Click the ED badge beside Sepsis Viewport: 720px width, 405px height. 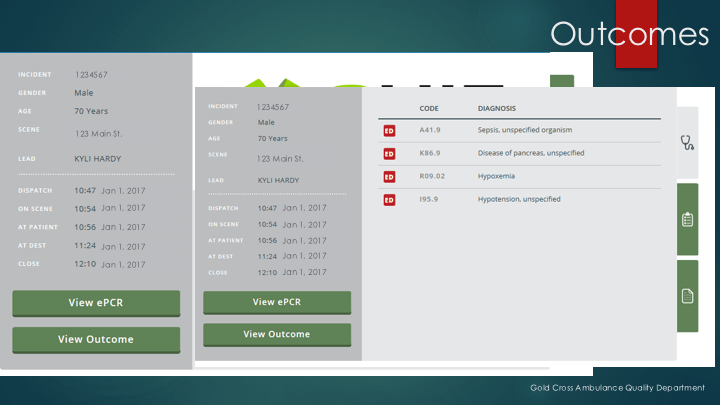click(390, 130)
